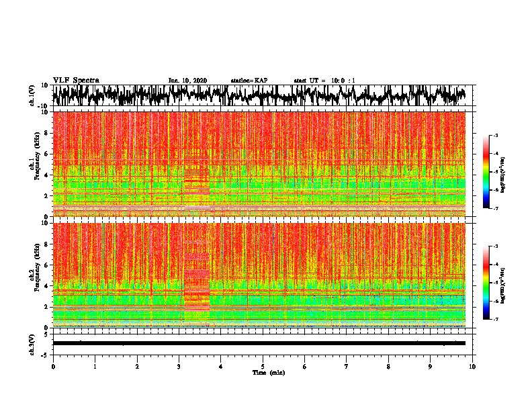Click the "6" kHz tick on ch.1 frequency axis

[x=46, y=154]
